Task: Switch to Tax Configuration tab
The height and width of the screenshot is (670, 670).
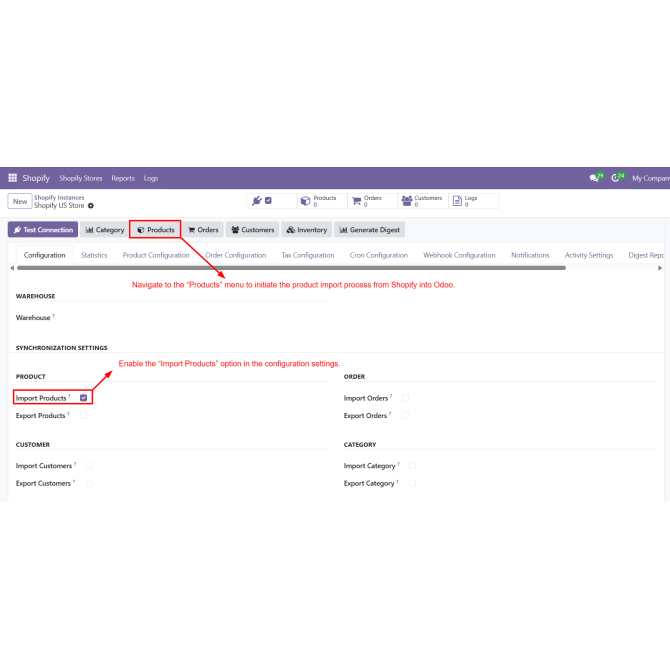Action: (x=308, y=255)
